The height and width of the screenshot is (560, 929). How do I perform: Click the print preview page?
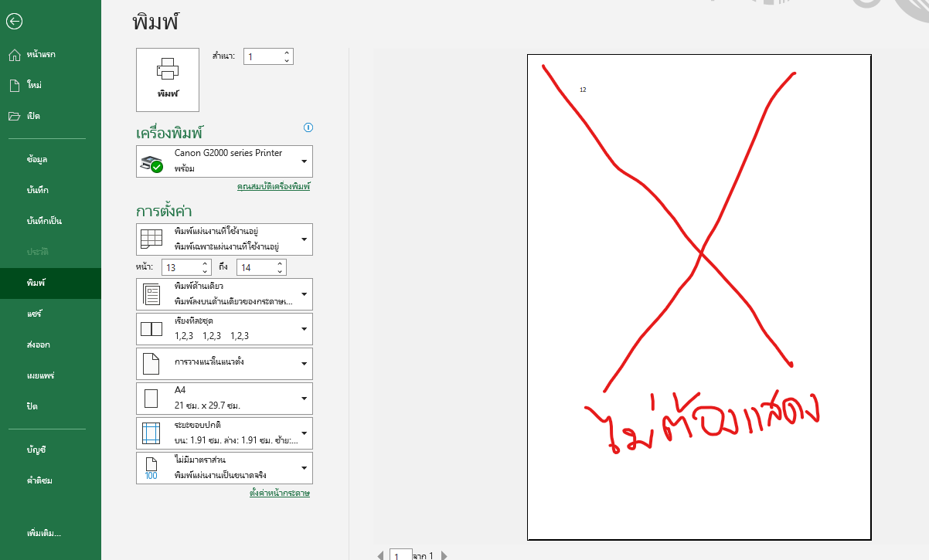[x=699, y=297]
